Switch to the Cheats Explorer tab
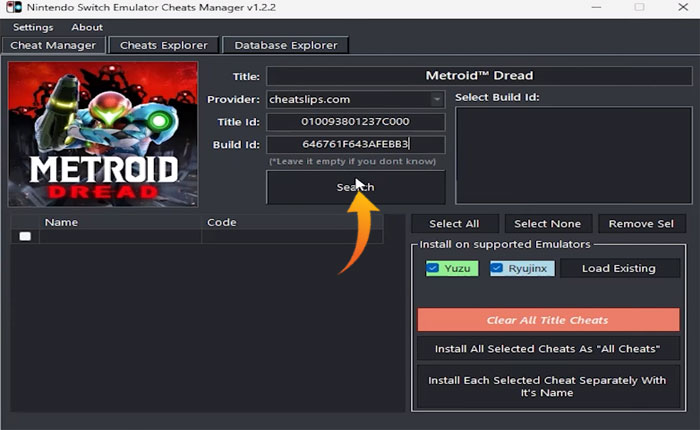This screenshot has width=700, height=430. pyautogui.click(x=164, y=45)
